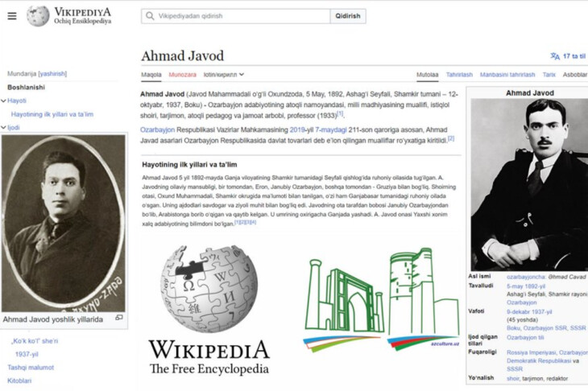
Task: Open the infobox portrait of Ahmad Javod
Action: [x=529, y=184]
